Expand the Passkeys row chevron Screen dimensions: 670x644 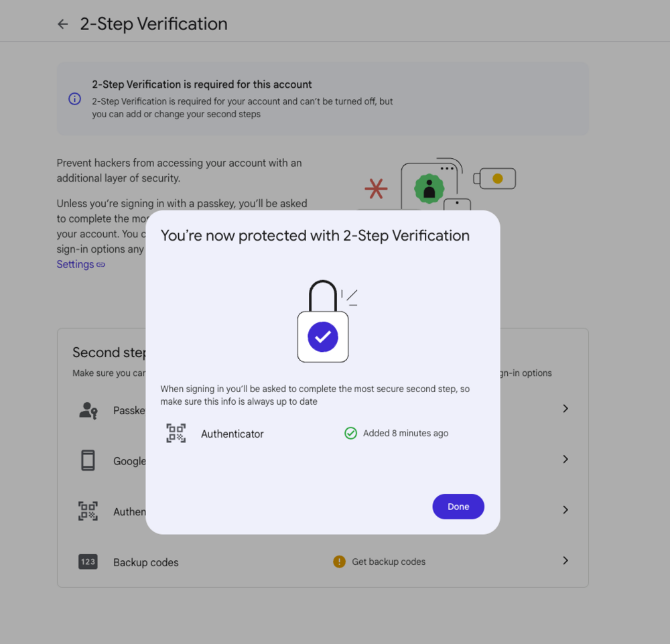coord(565,409)
